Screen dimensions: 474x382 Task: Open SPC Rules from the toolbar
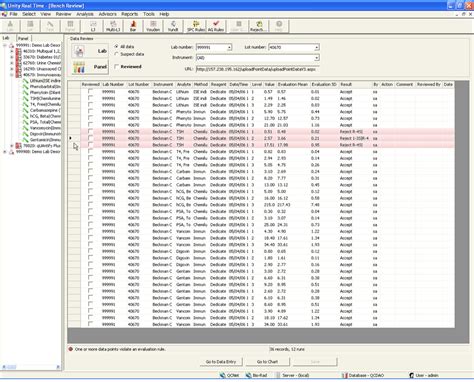click(196, 26)
